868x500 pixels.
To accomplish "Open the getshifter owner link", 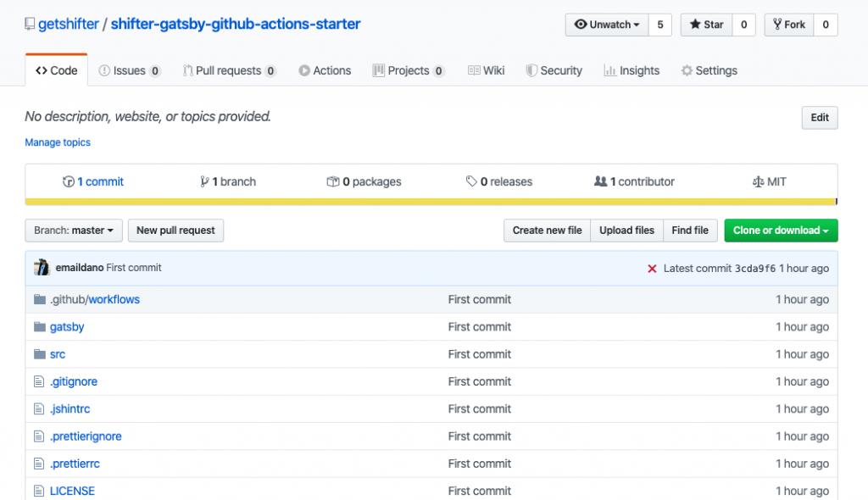I will [68, 25].
